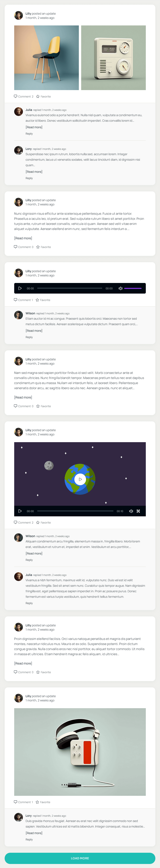The image size is (160, 868).
Task: Play the audio player track
Action: point(20,288)
